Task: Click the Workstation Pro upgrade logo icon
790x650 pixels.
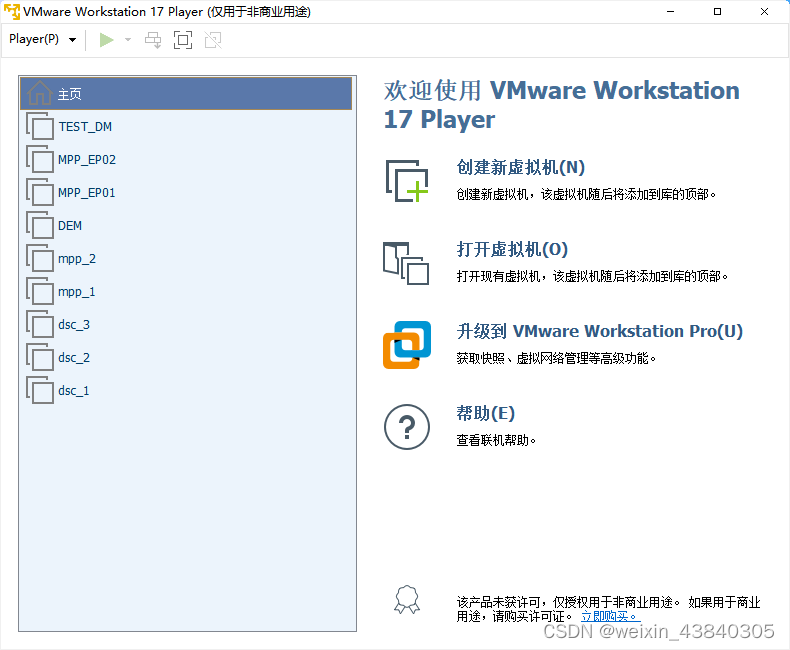Action: (x=407, y=345)
